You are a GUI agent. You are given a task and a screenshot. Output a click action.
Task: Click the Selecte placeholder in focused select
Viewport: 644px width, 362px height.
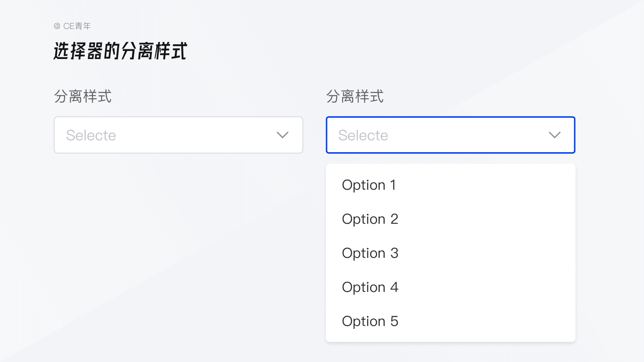point(363,135)
